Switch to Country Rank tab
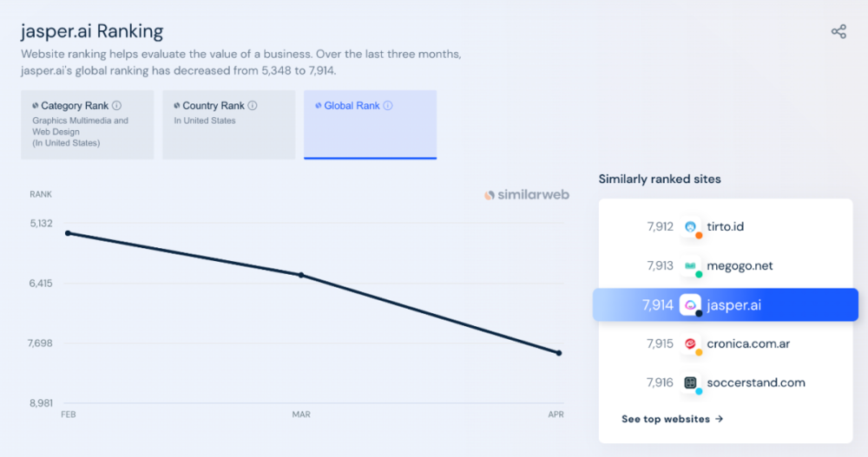The height and width of the screenshot is (457, 868). coord(228,124)
